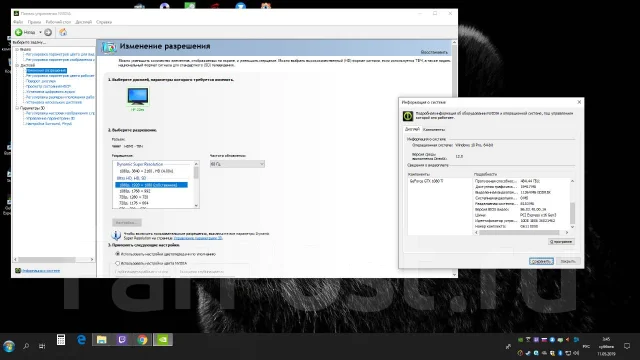The width and height of the screenshot is (640, 360).
Task: Click the grey forward arrow toolbar icon
Action: [48, 32]
